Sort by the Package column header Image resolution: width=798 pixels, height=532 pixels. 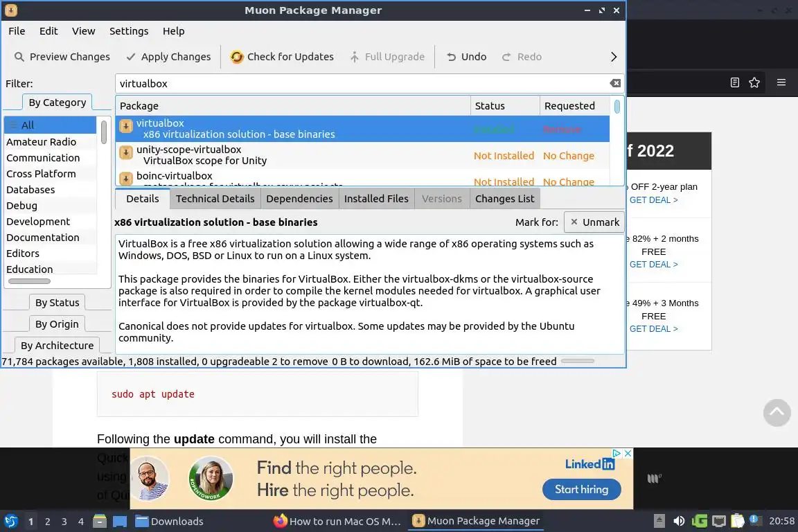[x=292, y=106]
